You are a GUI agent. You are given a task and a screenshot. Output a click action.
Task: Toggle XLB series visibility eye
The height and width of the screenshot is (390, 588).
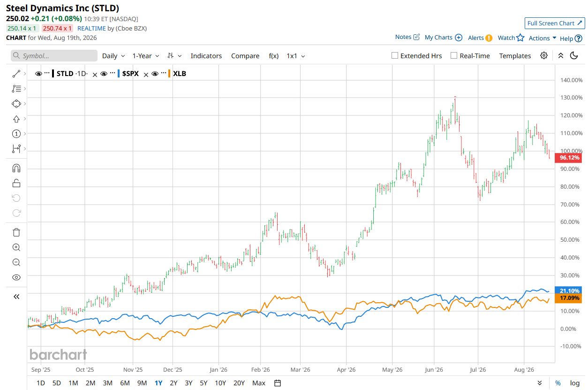click(x=155, y=74)
